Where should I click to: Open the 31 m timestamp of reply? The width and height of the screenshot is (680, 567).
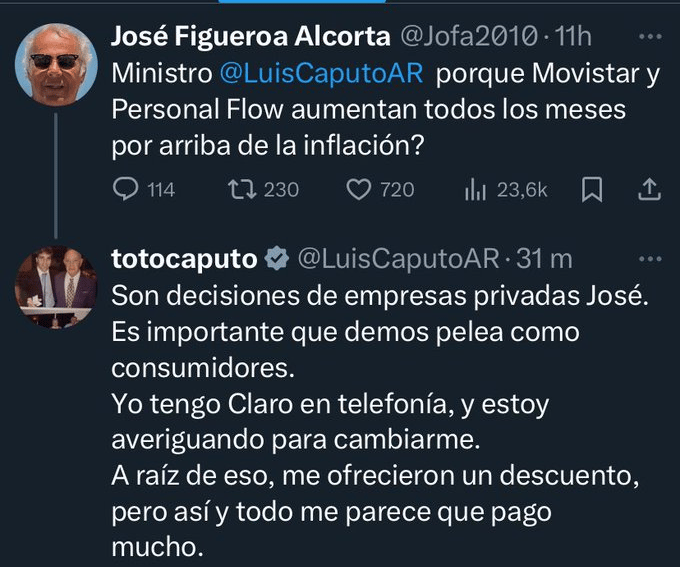pyautogui.click(x=544, y=259)
